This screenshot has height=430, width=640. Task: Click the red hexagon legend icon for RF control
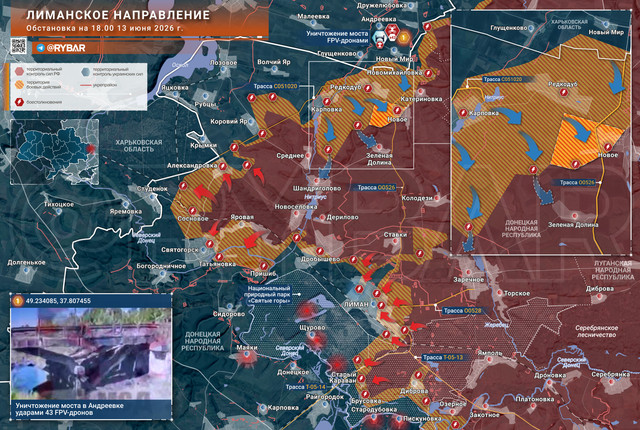[19, 71]
